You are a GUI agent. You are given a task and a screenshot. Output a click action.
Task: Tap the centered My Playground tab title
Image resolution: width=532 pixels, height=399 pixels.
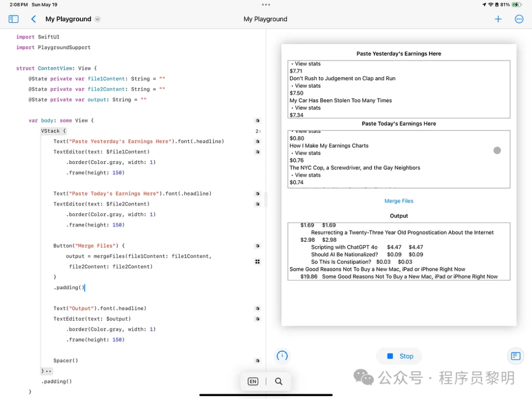click(266, 19)
